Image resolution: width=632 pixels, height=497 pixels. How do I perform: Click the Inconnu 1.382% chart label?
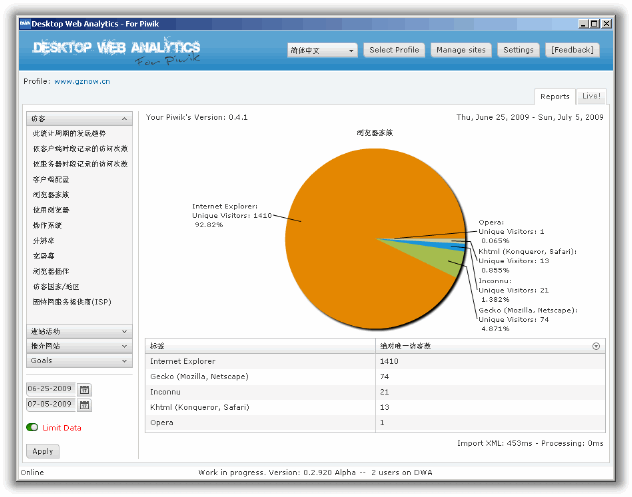click(x=513, y=290)
